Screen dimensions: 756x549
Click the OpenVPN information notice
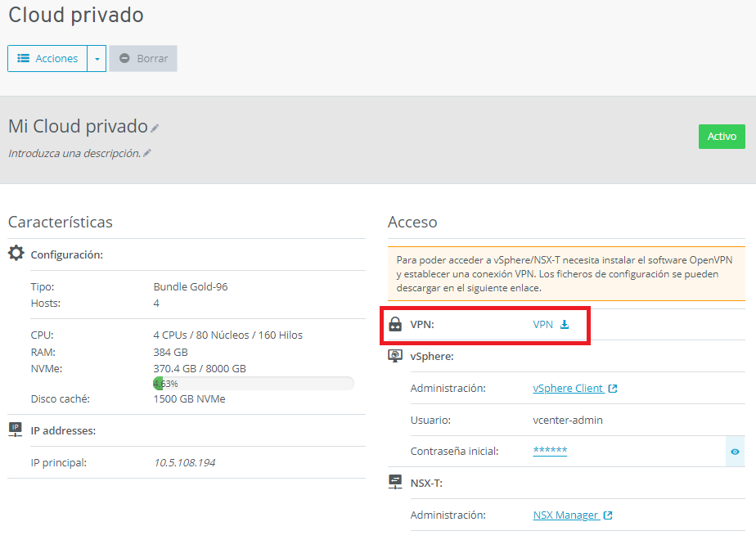(x=566, y=274)
